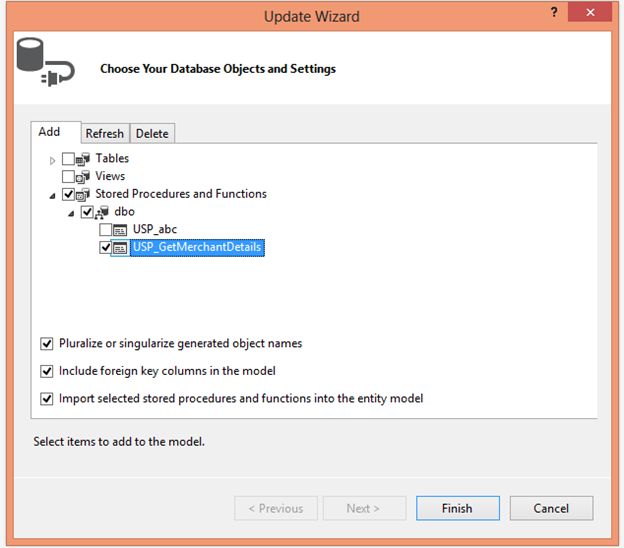Check the USP_abc checkbox

point(106,230)
